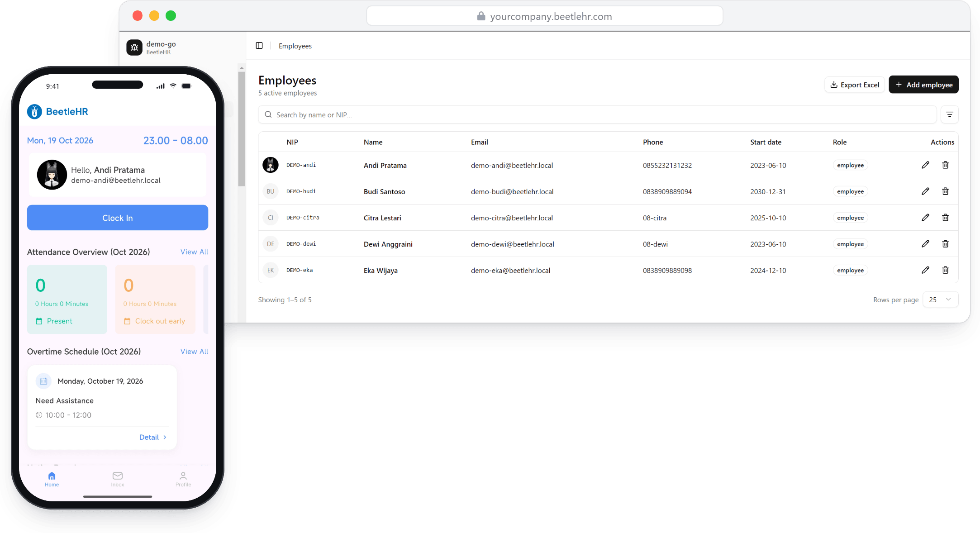Viewport: 980px width, 533px height.
Task: Delete Andi Pratama using trash icon
Action: click(x=945, y=165)
